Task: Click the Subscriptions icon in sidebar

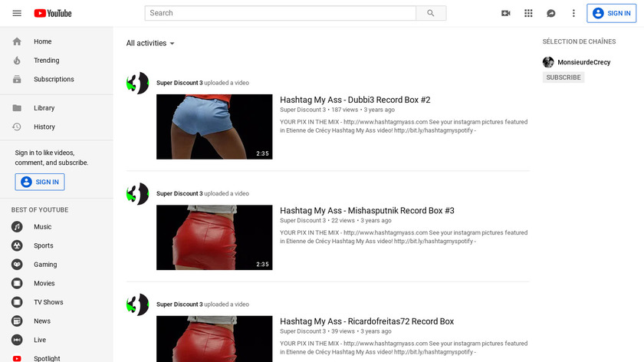Action: (17, 79)
